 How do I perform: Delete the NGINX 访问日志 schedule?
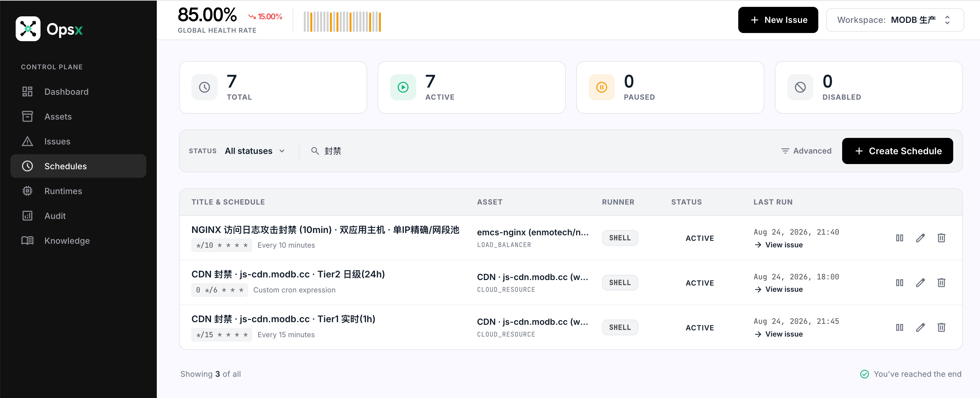coord(941,238)
